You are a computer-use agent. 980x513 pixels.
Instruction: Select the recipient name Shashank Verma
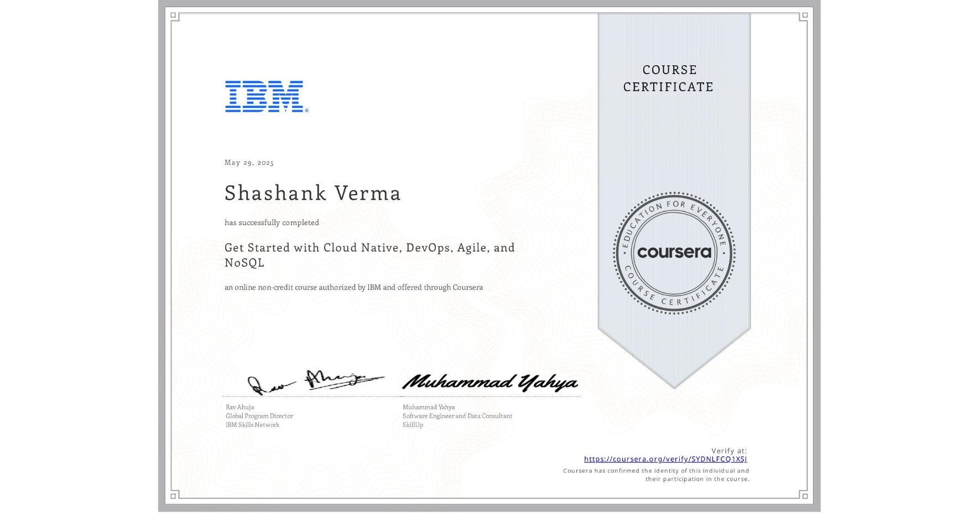[x=312, y=193]
